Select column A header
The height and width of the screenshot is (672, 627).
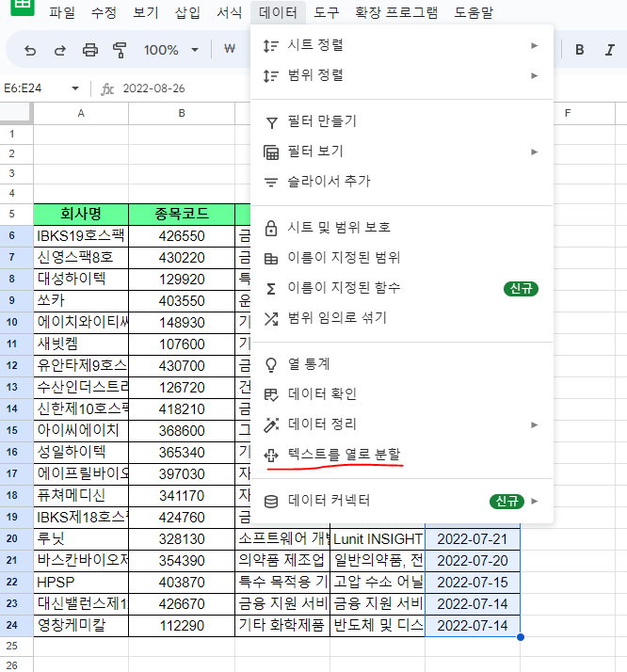tap(81, 114)
